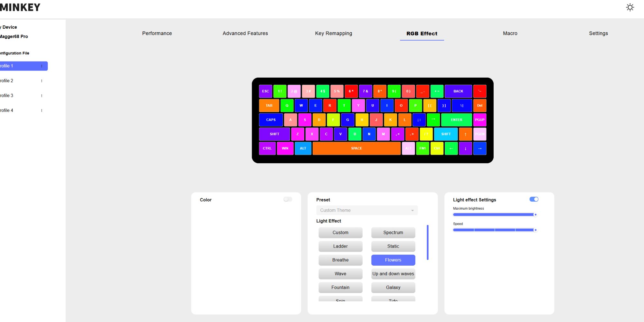The image size is (644, 322).
Task: Click the Light Effect list scrollbar
Action: [428, 242]
